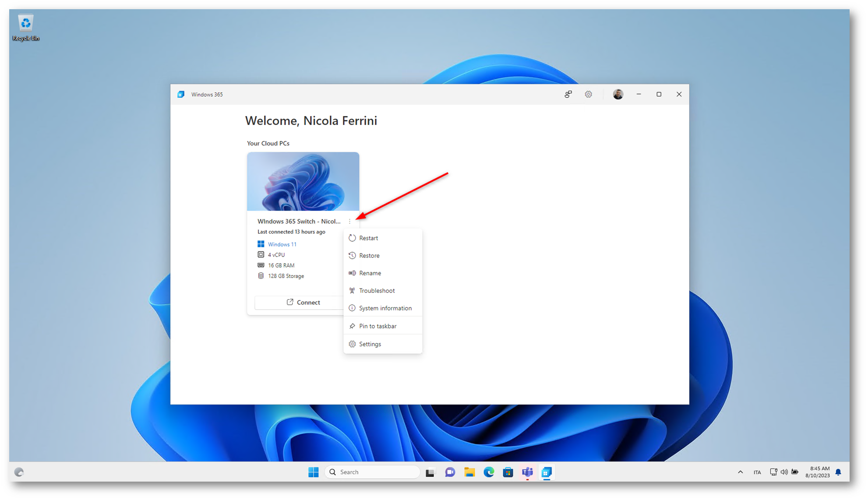The image size is (868, 500).
Task: Choose Troubleshoot menu entry
Action: pos(377,291)
